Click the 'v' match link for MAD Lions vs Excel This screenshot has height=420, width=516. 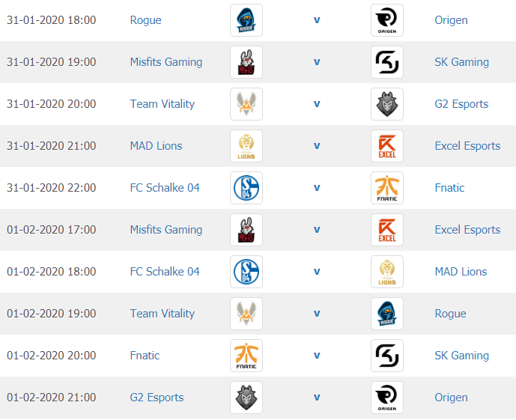point(317,146)
